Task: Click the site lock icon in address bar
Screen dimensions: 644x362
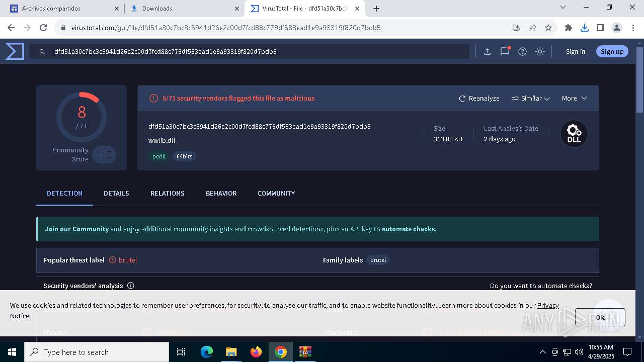Action: 63,28
